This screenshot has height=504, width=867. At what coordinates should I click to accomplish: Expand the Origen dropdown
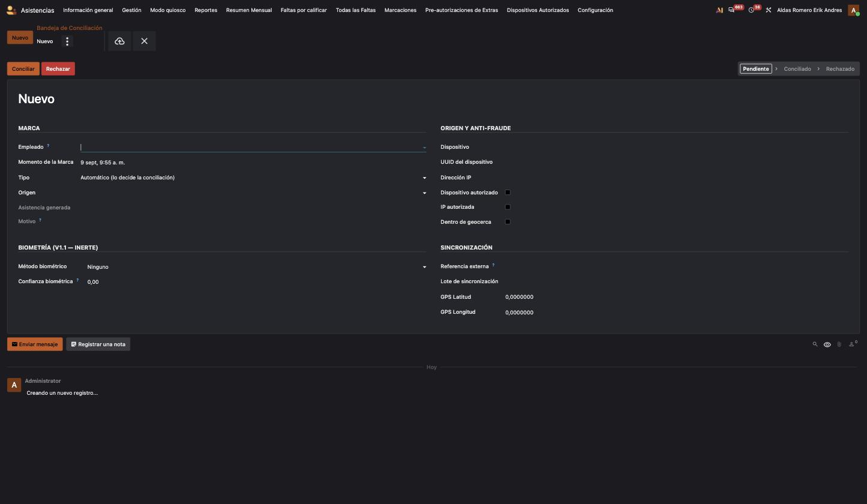pyautogui.click(x=253, y=193)
